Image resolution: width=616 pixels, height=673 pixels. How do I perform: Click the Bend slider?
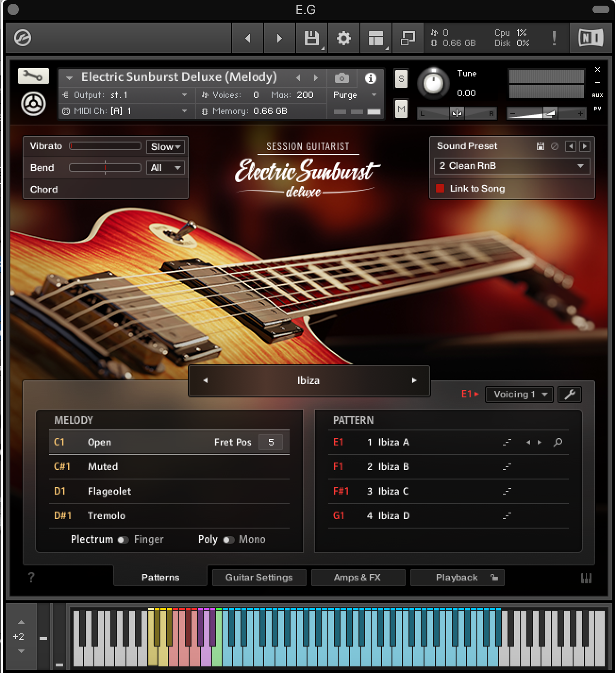point(105,168)
